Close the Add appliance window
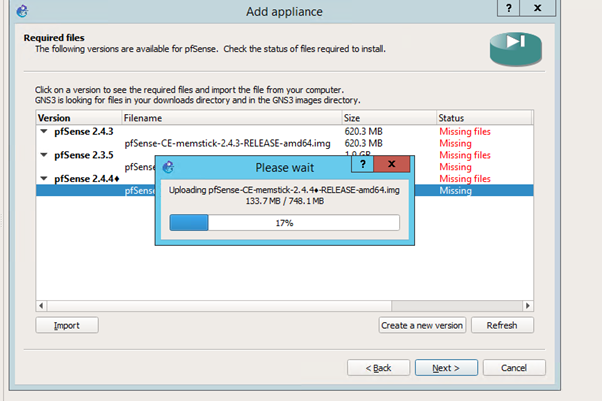This screenshot has height=401, width=602. [x=538, y=8]
